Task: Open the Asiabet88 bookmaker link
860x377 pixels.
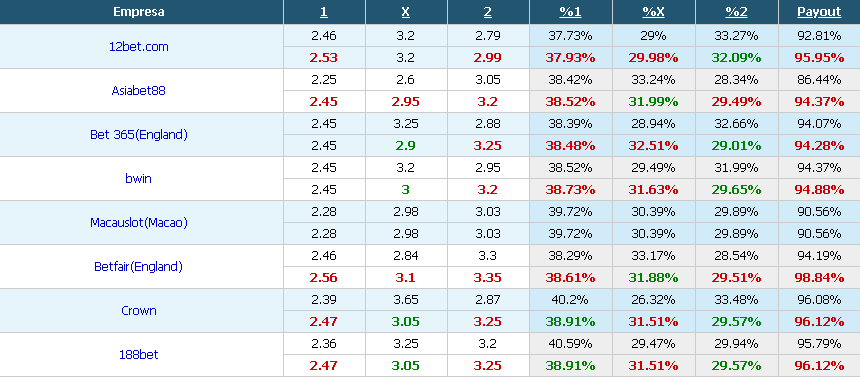Action: [x=138, y=91]
